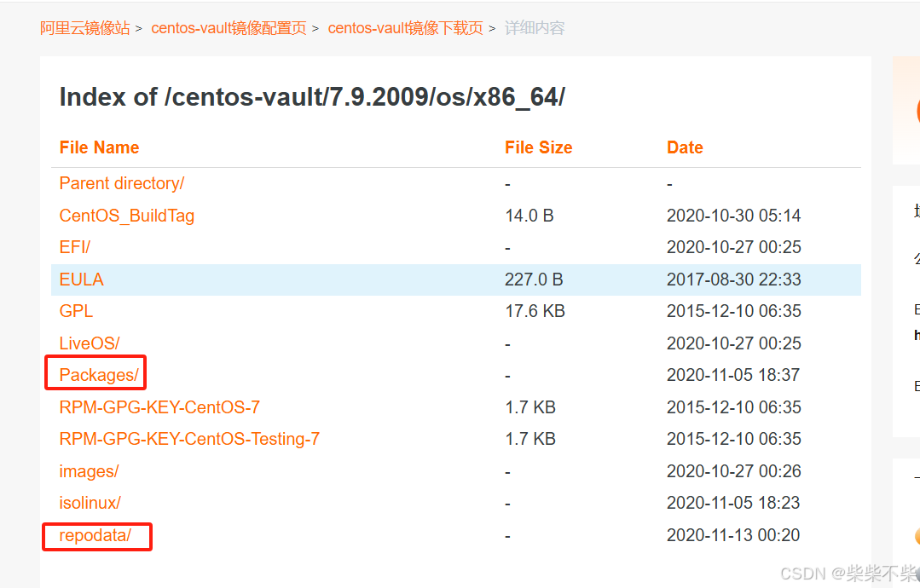Click the 详细内容 breadcrumb text
This screenshot has height=588, width=920.
pos(535,28)
